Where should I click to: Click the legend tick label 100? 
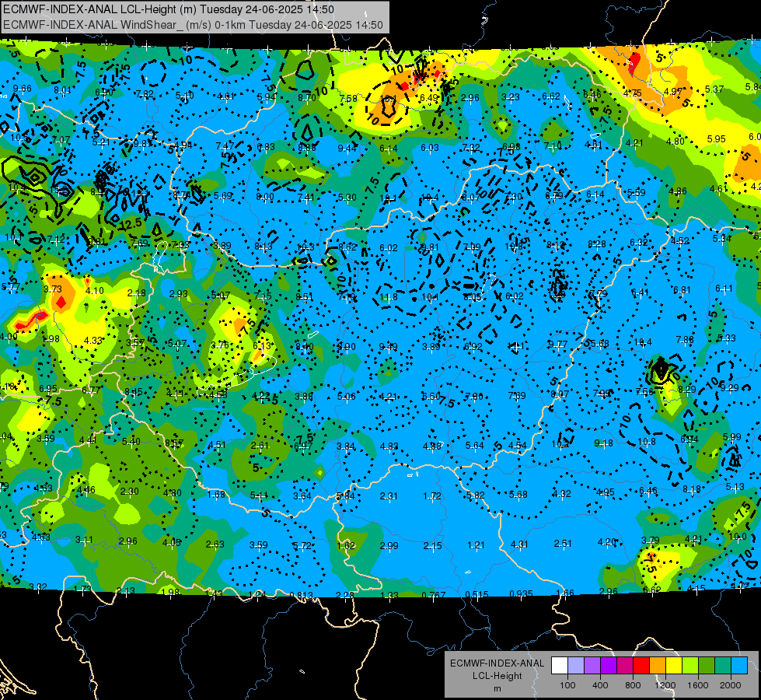pyautogui.click(x=568, y=685)
